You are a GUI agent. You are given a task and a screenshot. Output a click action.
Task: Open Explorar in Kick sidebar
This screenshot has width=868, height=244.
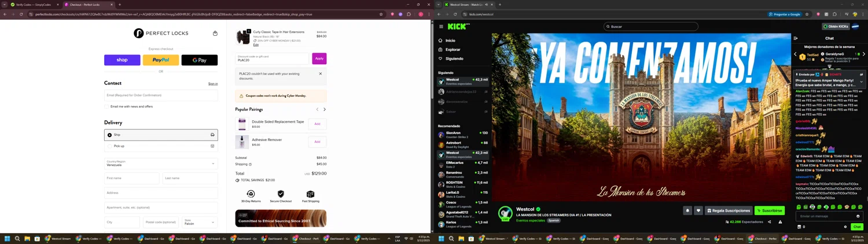coord(449,50)
